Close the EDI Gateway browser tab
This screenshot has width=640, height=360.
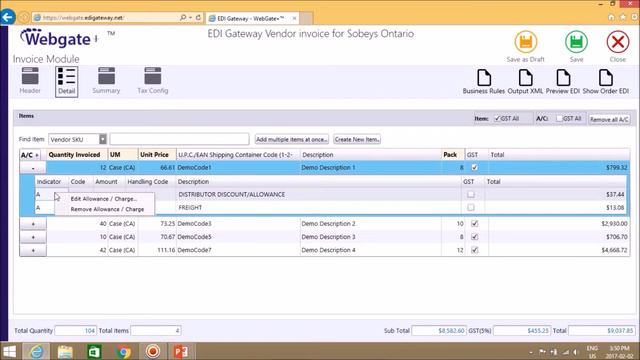click(x=294, y=18)
